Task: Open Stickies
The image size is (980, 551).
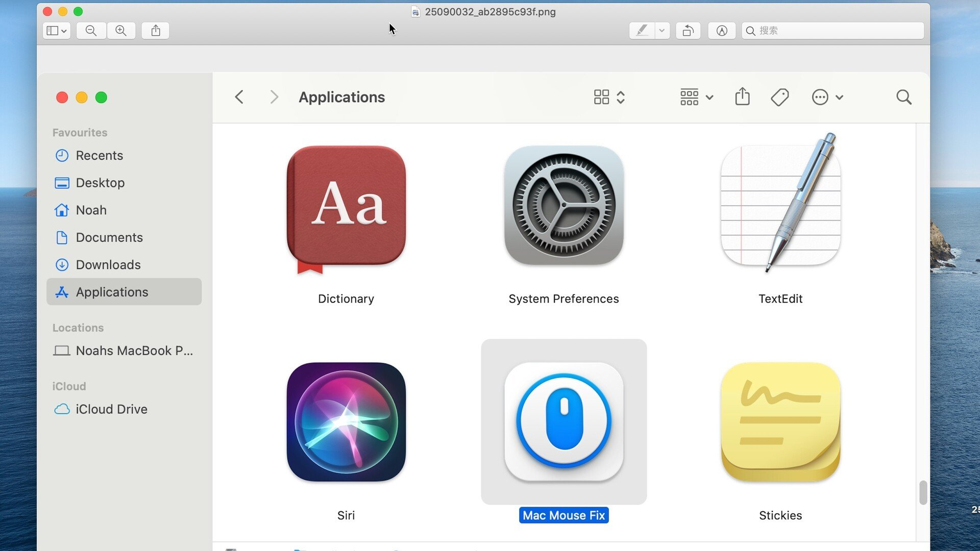Action: [x=780, y=421]
